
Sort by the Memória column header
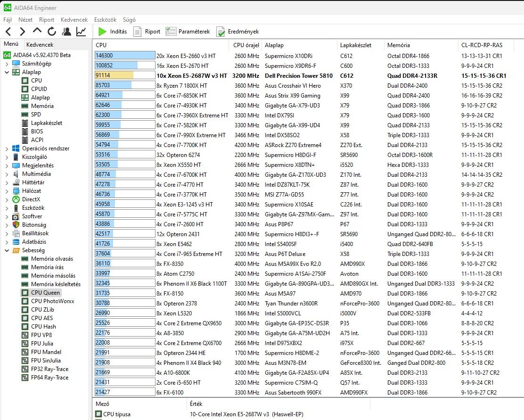coord(421,45)
